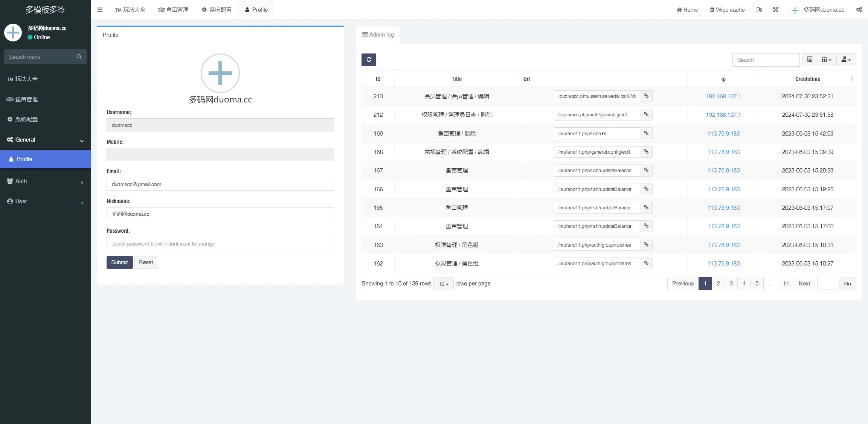The image size is (868, 424).
Task: Toggle table card view button
Action: pyautogui.click(x=810, y=59)
